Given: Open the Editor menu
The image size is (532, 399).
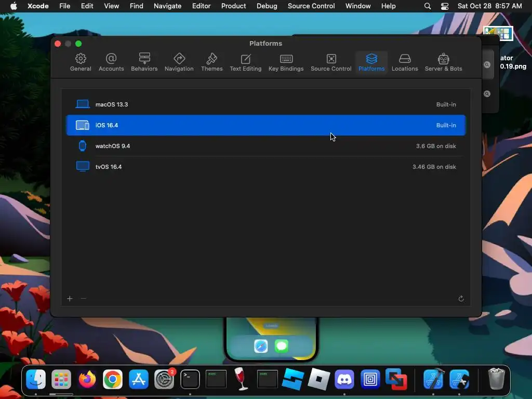Looking at the screenshot, I should [x=202, y=6].
